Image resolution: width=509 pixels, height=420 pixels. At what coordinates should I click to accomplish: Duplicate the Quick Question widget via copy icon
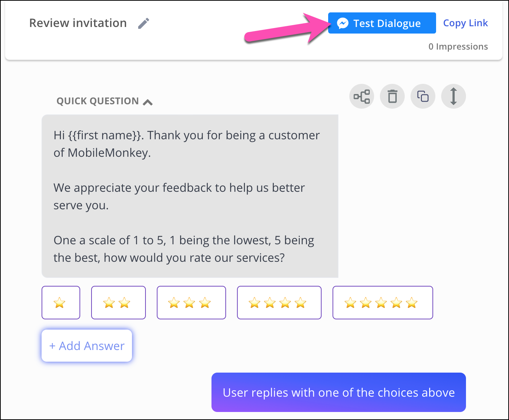coord(423,96)
